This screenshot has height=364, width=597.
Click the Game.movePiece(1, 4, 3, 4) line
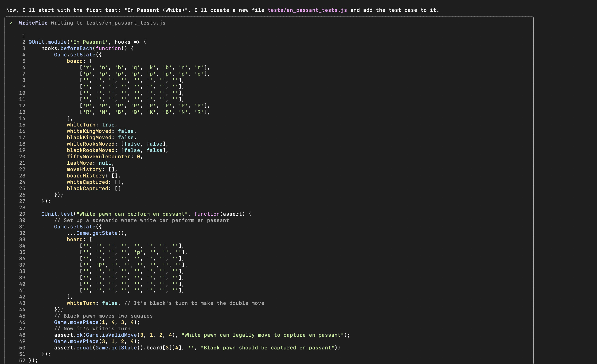(97, 322)
